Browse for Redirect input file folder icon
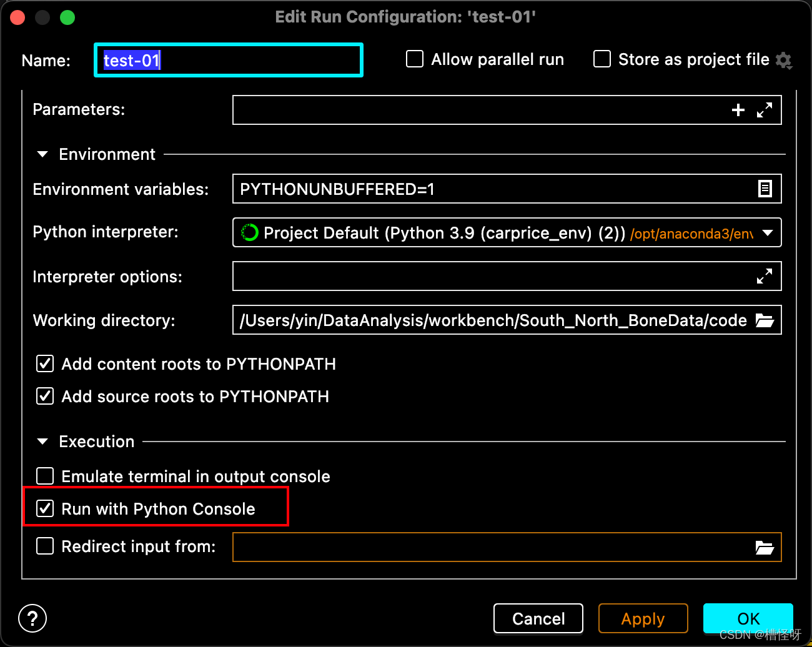The image size is (812, 647). [765, 548]
